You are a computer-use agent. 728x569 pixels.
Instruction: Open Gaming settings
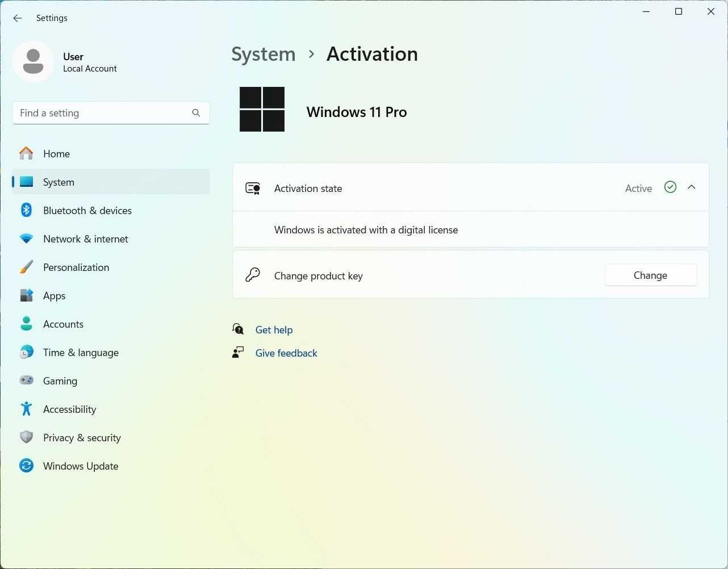pyautogui.click(x=111, y=380)
